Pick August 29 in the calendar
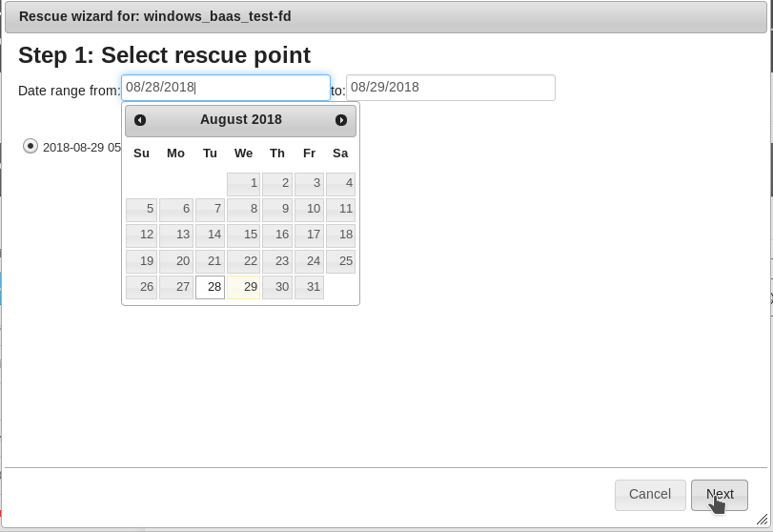The image size is (773, 532). [244, 287]
